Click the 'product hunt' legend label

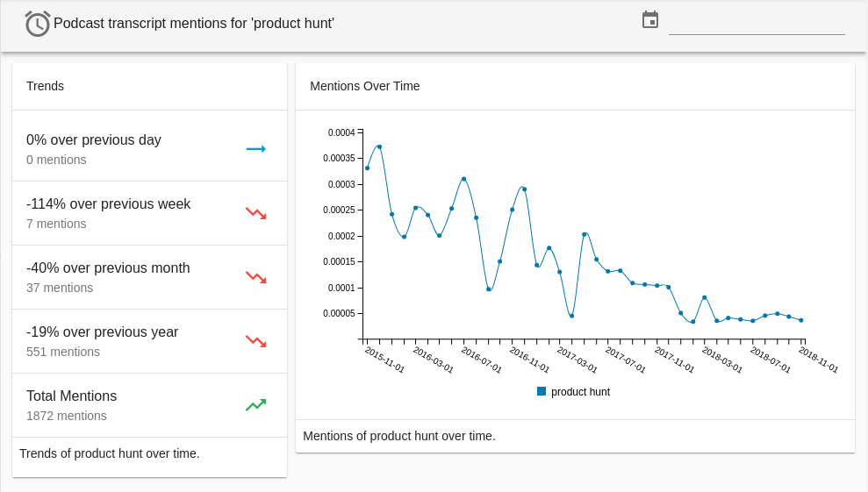[580, 392]
